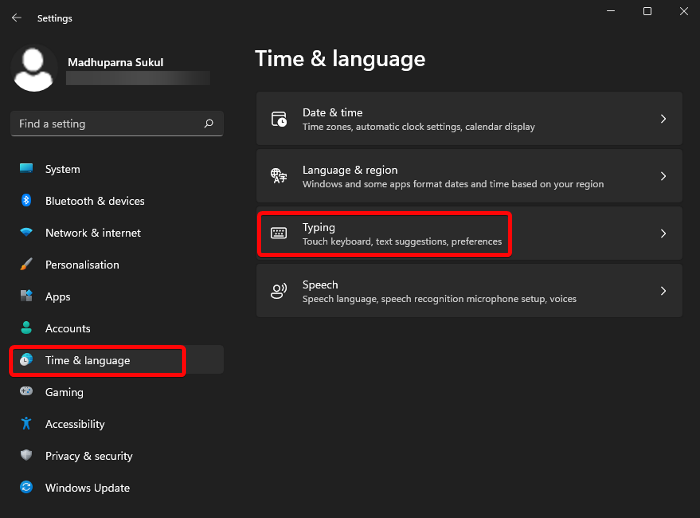Image resolution: width=700 pixels, height=518 pixels.
Task: Click the Date & time clock icon
Action: [279, 119]
